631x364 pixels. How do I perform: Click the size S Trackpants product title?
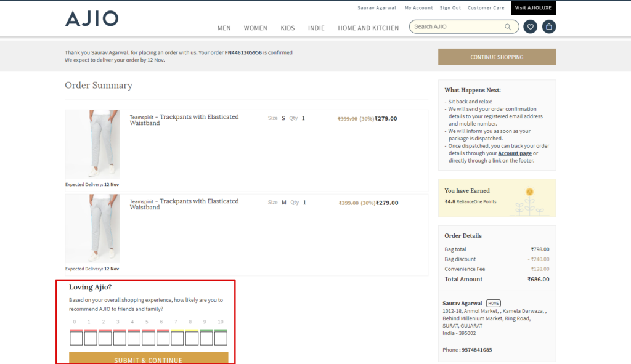184,120
